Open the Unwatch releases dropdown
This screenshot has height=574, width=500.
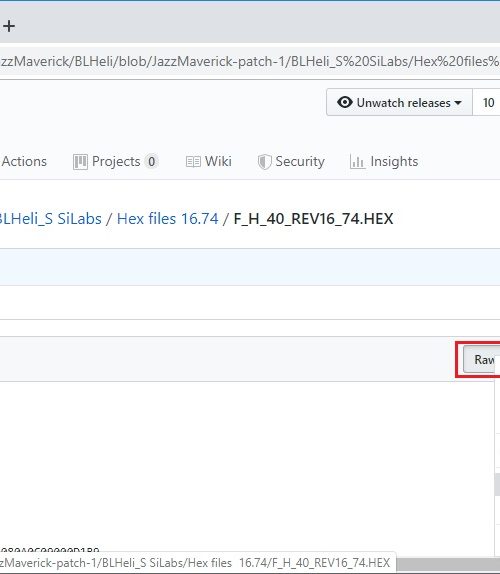point(399,102)
